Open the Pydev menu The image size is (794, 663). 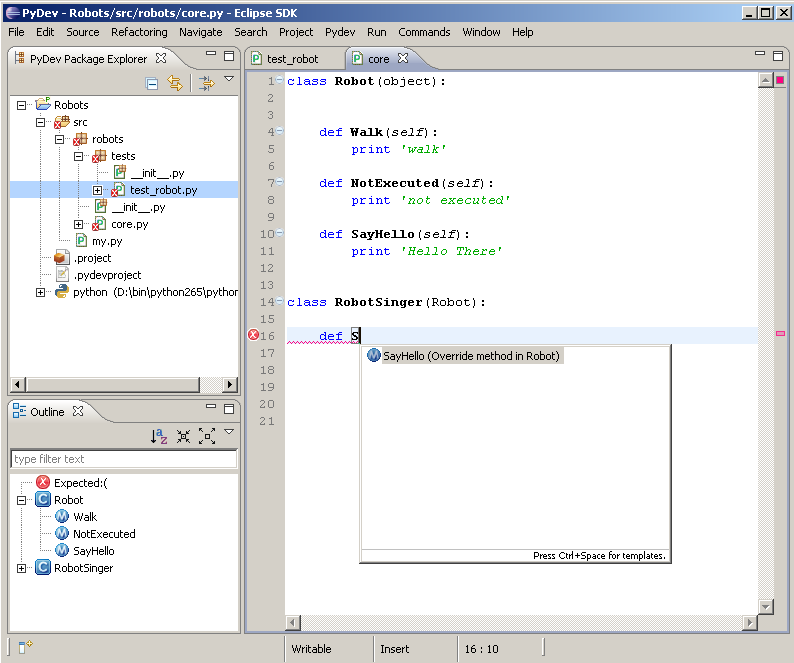(x=340, y=32)
